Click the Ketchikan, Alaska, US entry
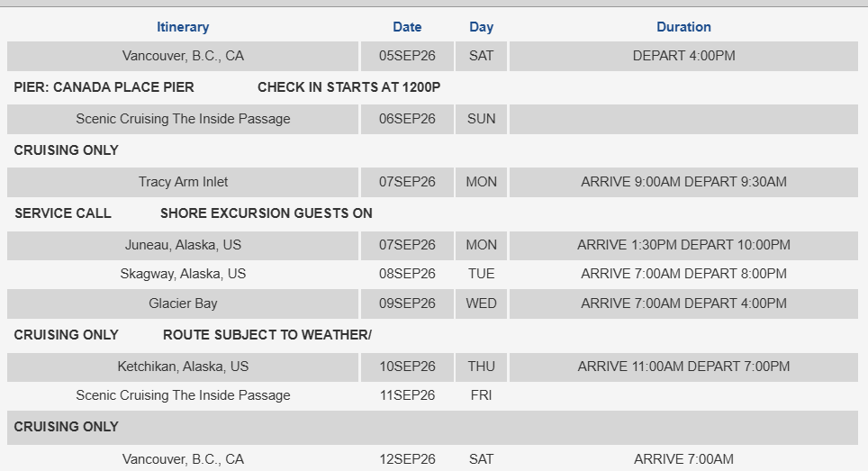 pos(183,367)
